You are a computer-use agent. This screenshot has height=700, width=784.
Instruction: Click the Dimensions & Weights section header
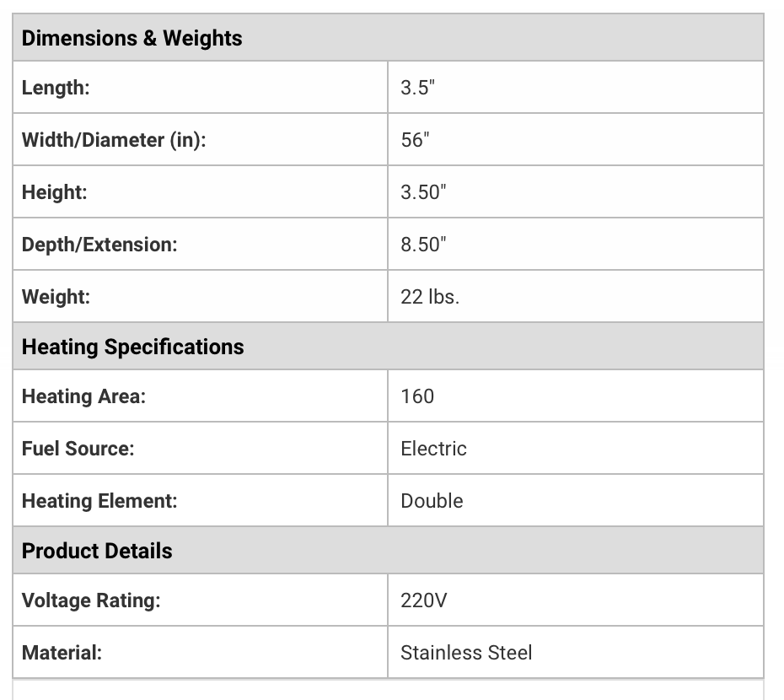(388, 38)
